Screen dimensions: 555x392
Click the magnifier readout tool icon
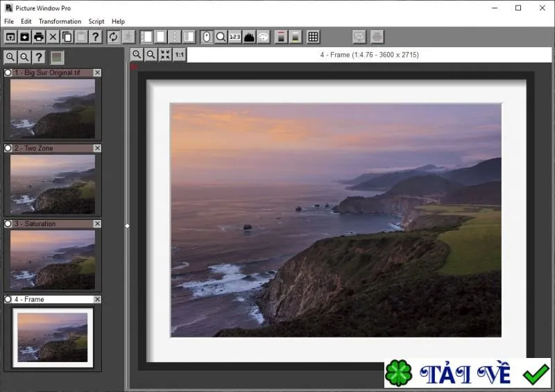pos(221,37)
